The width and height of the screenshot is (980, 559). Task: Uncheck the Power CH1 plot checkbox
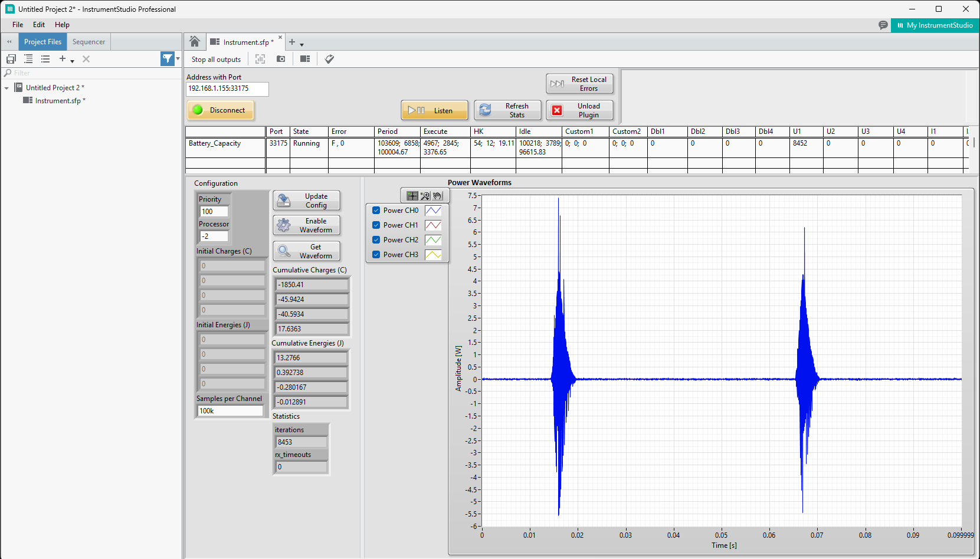[376, 225]
